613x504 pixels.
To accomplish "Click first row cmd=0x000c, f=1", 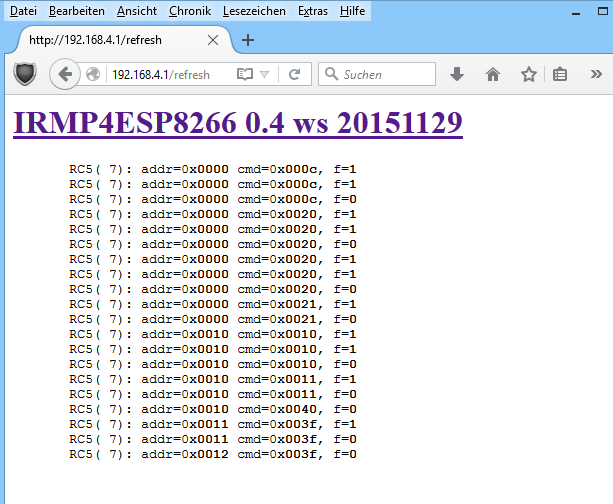I will tap(213, 169).
